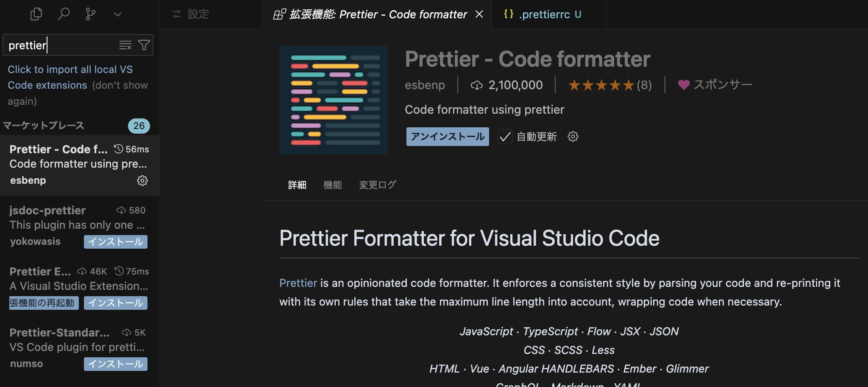This screenshot has height=387, width=868.
Task: Click activation time icon showing 75ms
Action: tap(119, 271)
